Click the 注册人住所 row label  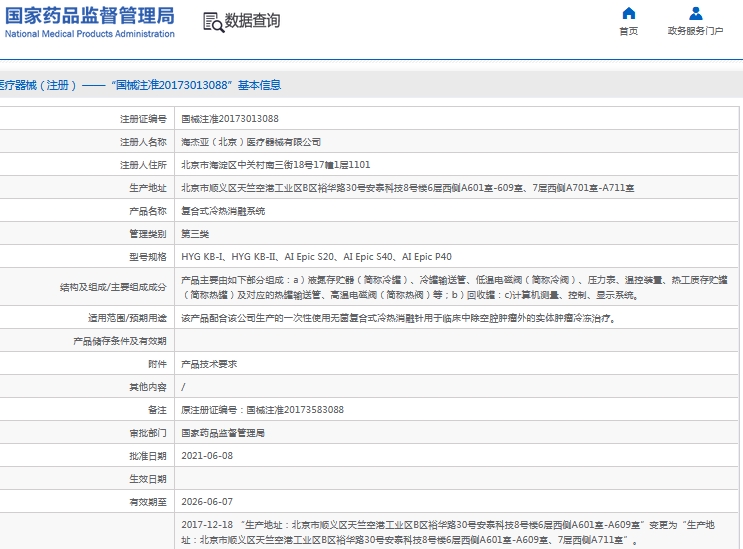coord(143,165)
